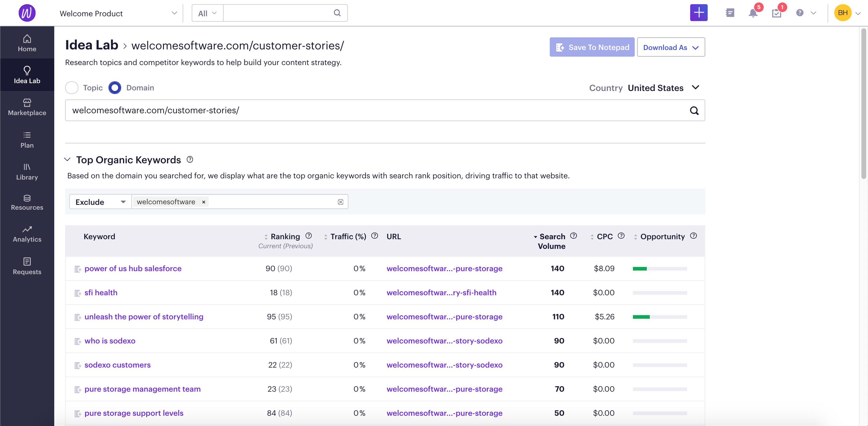868x426 pixels.
Task: Save 'unleash the power of storytelling' icon
Action: [x=77, y=317]
